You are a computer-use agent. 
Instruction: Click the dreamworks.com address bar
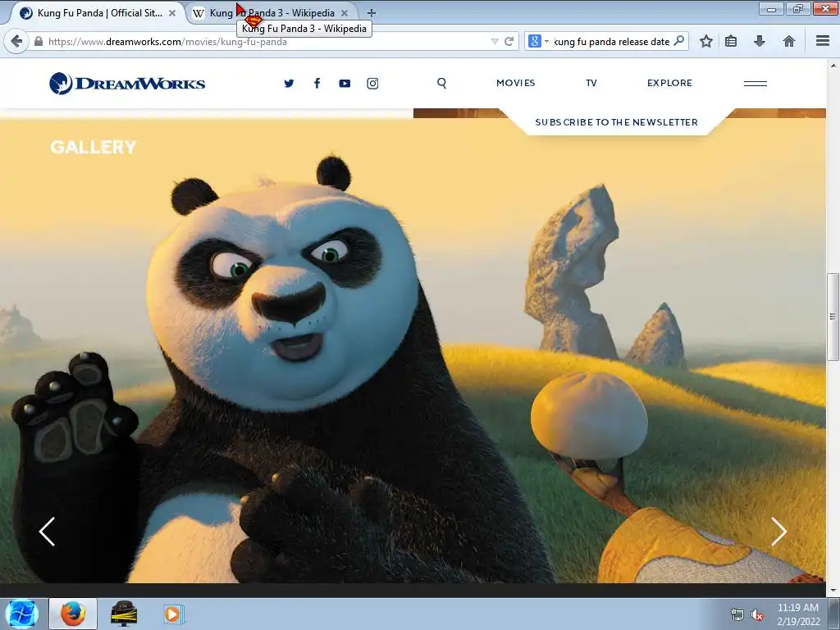coord(268,41)
